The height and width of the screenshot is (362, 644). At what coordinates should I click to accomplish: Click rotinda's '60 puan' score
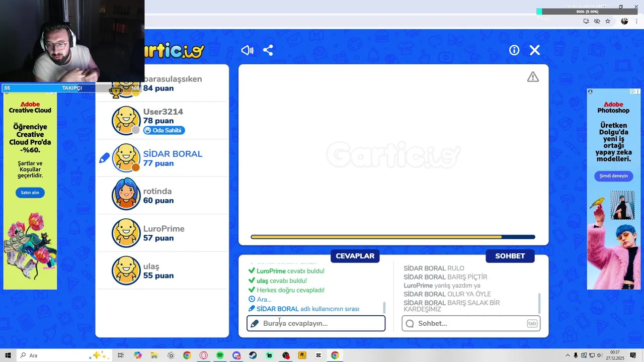158,201
